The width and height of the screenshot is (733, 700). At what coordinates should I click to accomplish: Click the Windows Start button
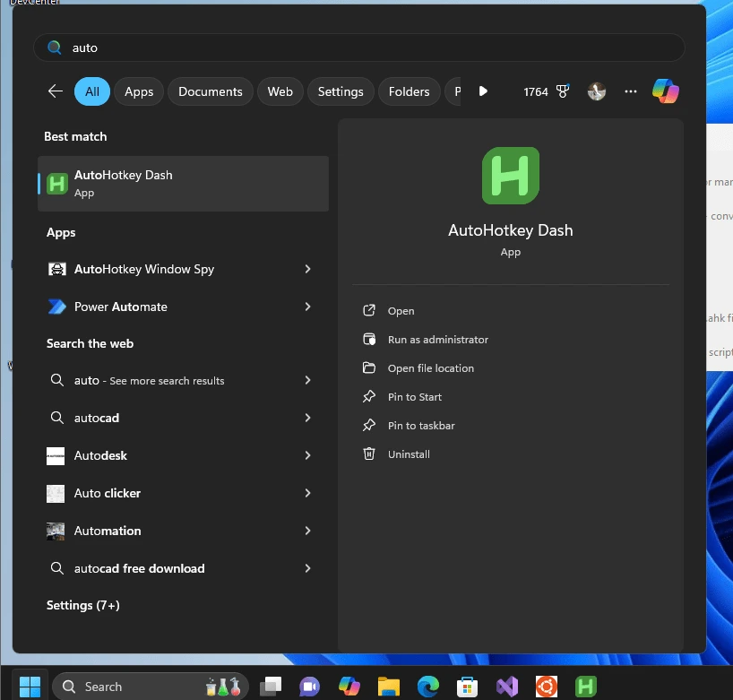[x=30, y=687]
